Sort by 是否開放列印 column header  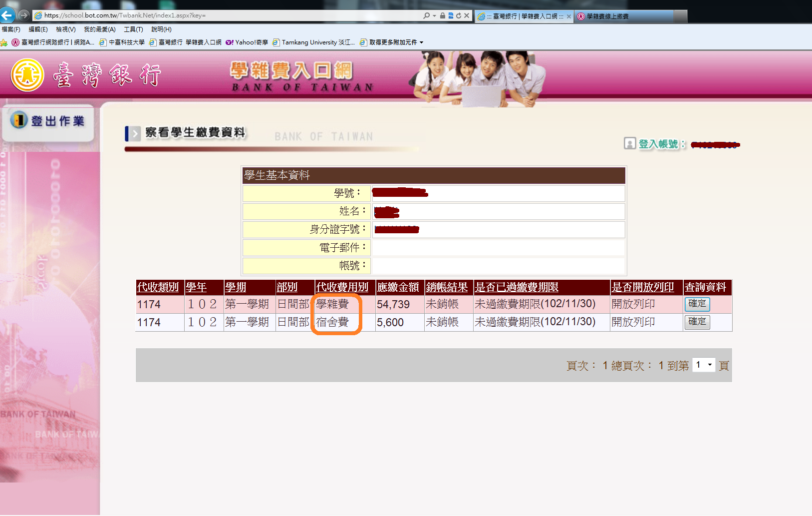[643, 287]
